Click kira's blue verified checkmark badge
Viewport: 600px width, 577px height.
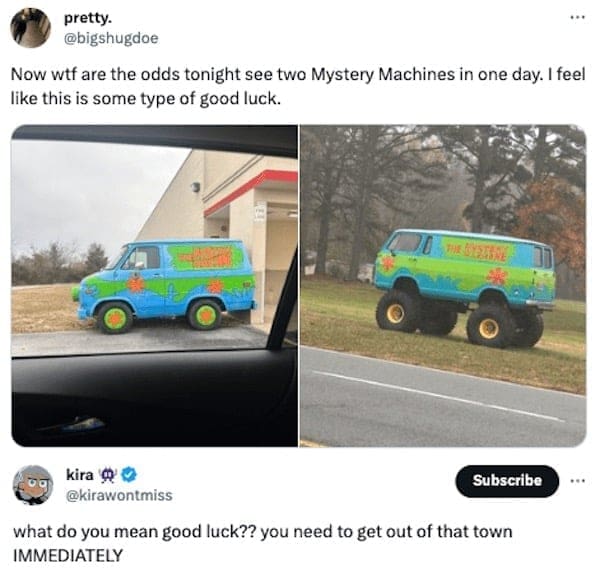(x=129, y=475)
